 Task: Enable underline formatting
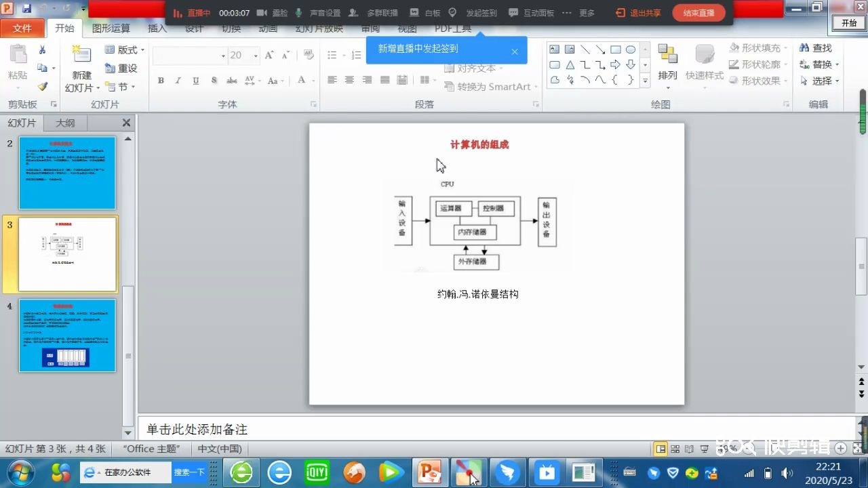coord(195,80)
